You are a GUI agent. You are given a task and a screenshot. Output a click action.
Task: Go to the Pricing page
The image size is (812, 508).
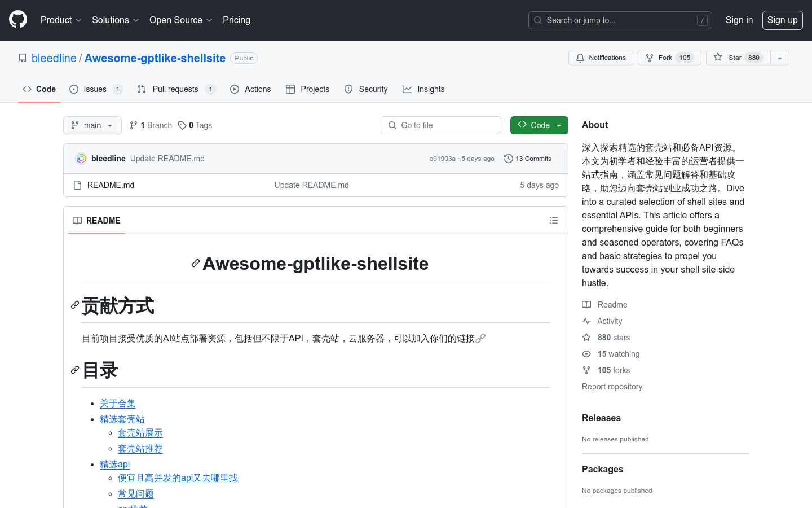pyautogui.click(x=236, y=20)
